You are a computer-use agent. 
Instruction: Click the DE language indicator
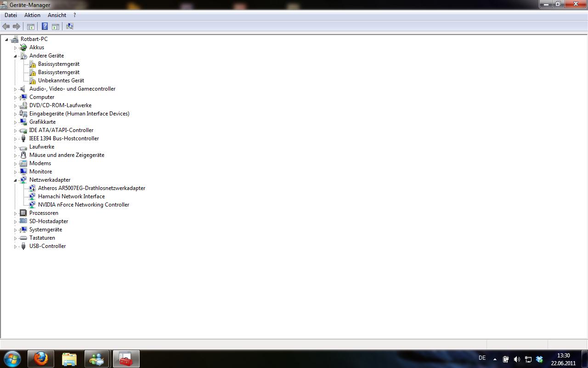click(482, 358)
